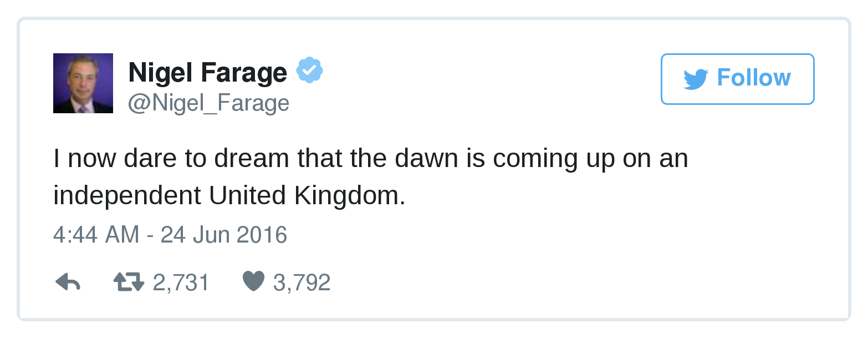Click the Twitter bird icon in Follow

point(696,79)
